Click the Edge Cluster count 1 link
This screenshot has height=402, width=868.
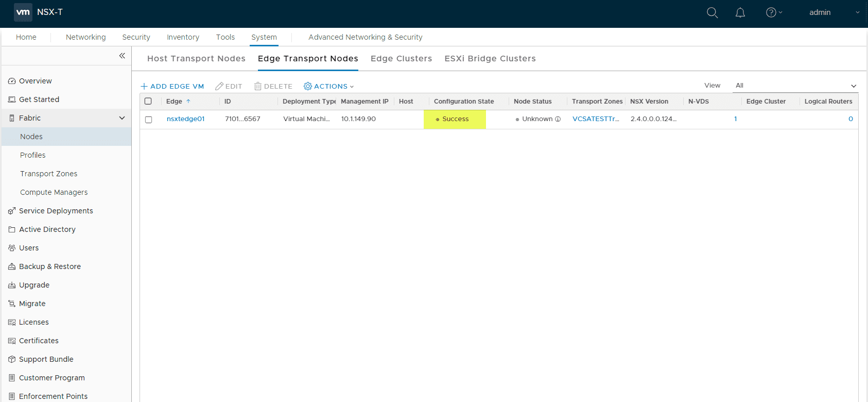tap(736, 119)
